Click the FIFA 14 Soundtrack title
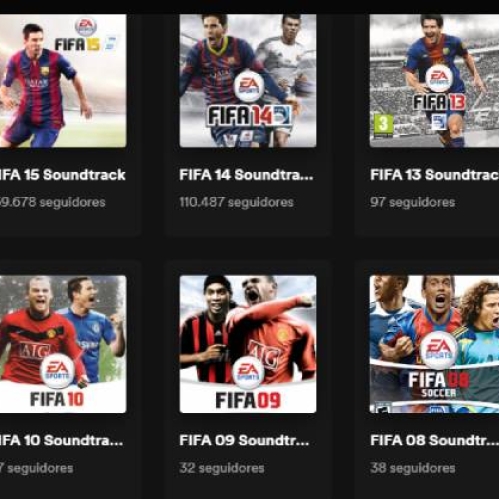The image size is (499, 499). pyautogui.click(x=246, y=175)
